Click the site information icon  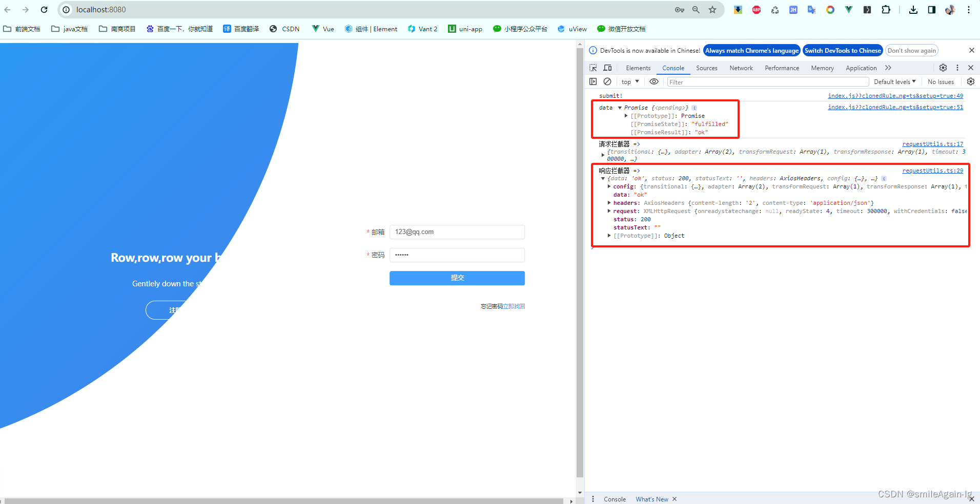[x=66, y=10]
